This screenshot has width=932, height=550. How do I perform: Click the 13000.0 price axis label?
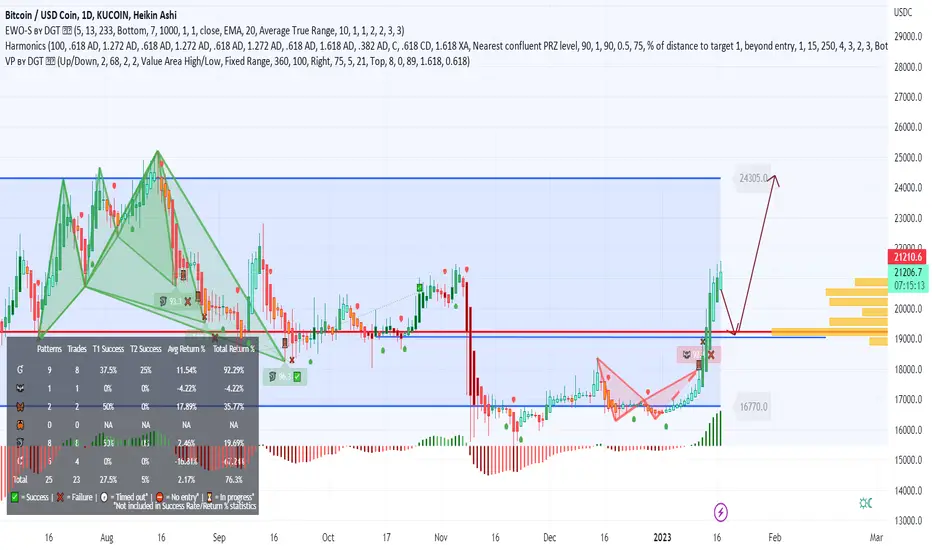tap(908, 520)
